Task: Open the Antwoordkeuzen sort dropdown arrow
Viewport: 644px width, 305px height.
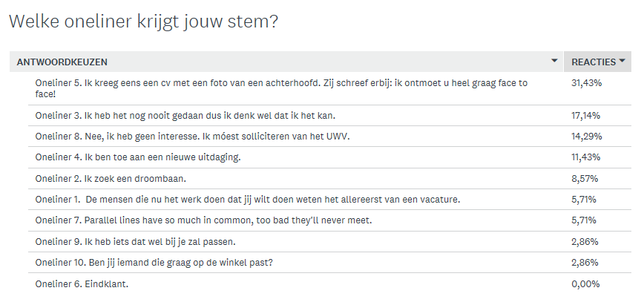Action: pyautogui.click(x=554, y=61)
